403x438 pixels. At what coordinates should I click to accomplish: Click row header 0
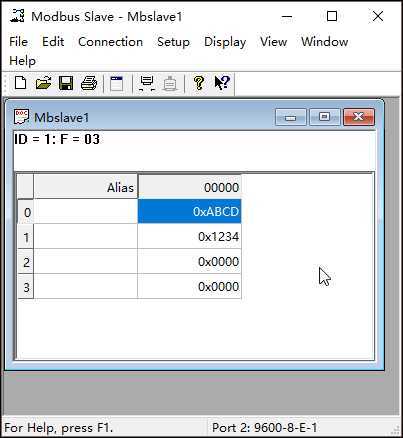pos(26,212)
